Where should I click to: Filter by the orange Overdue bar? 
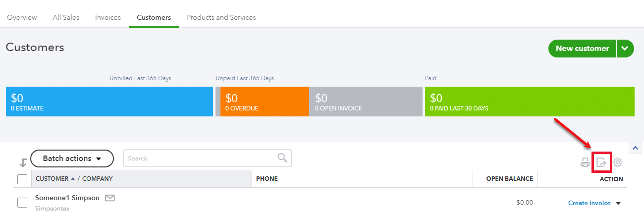pyautogui.click(x=264, y=102)
